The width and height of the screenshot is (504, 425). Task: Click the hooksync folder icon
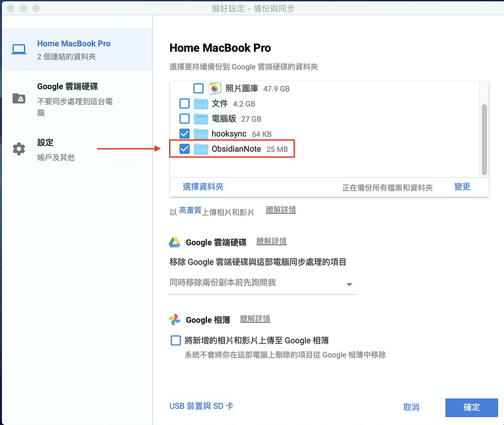pyautogui.click(x=201, y=134)
